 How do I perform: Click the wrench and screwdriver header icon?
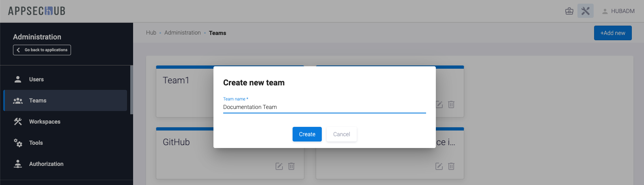coord(585,11)
